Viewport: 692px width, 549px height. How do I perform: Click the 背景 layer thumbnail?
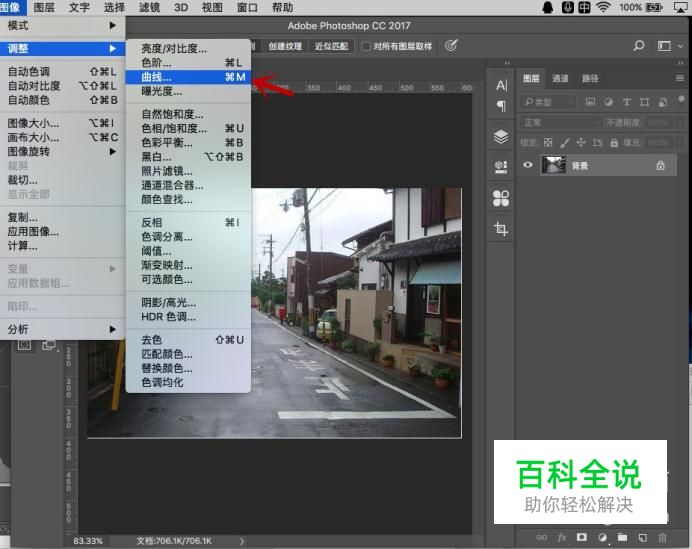point(553,166)
